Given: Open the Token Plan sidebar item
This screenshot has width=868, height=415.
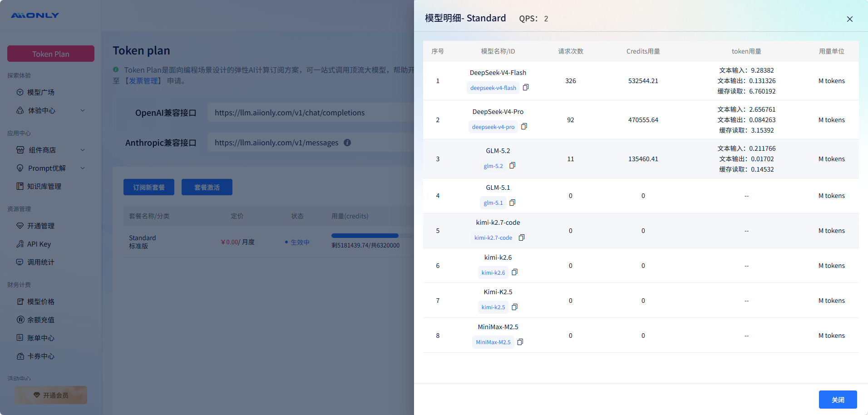Looking at the screenshot, I should click(x=51, y=54).
